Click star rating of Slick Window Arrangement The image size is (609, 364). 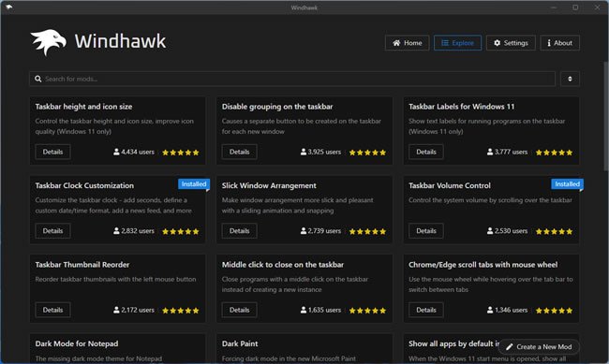coord(367,232)
